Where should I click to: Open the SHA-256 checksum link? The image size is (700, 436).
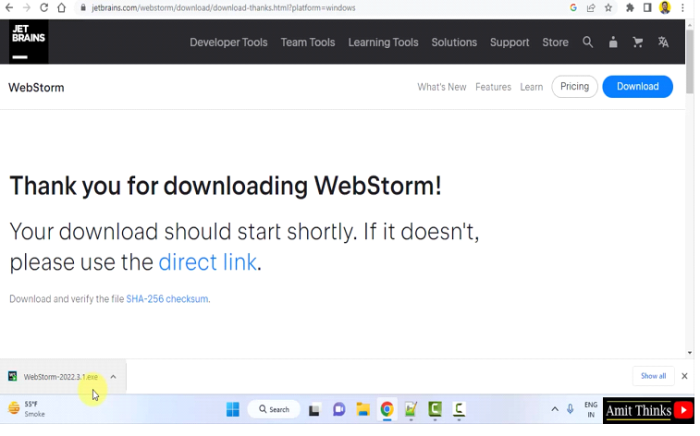pyautogui.click(x=167, y=299)
